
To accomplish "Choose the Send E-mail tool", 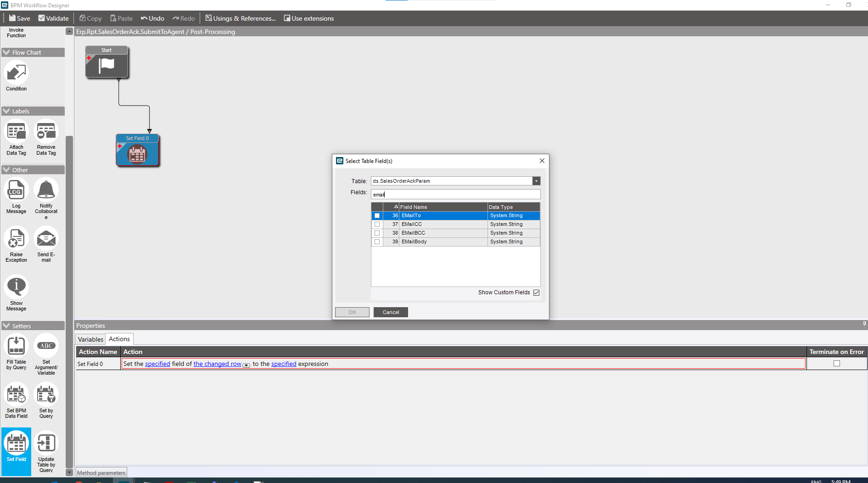I will [46, 245].
